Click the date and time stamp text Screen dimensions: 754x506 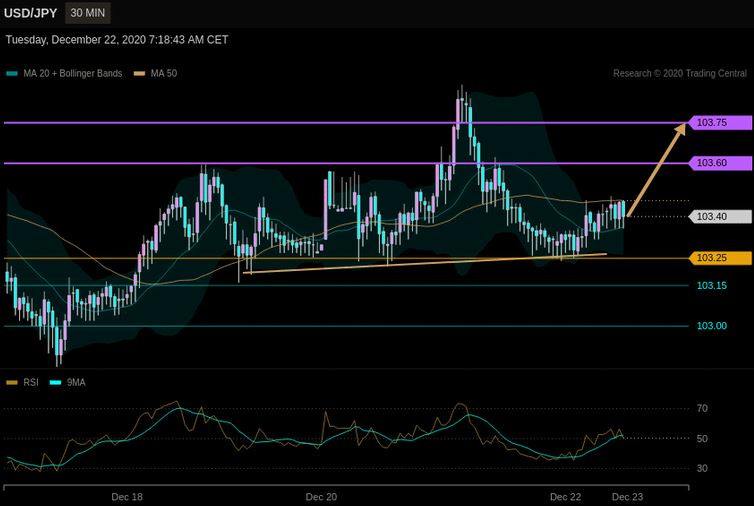point(117,39)
